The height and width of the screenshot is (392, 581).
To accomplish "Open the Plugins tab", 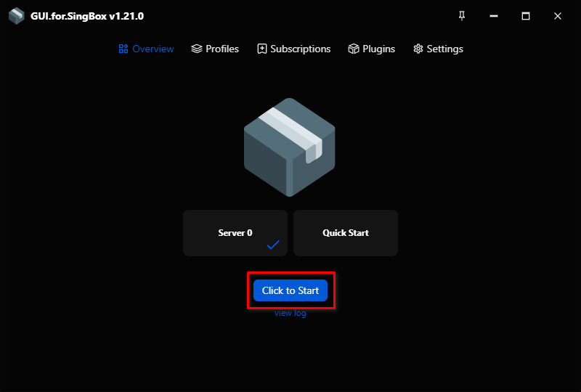I will [372, 49].
